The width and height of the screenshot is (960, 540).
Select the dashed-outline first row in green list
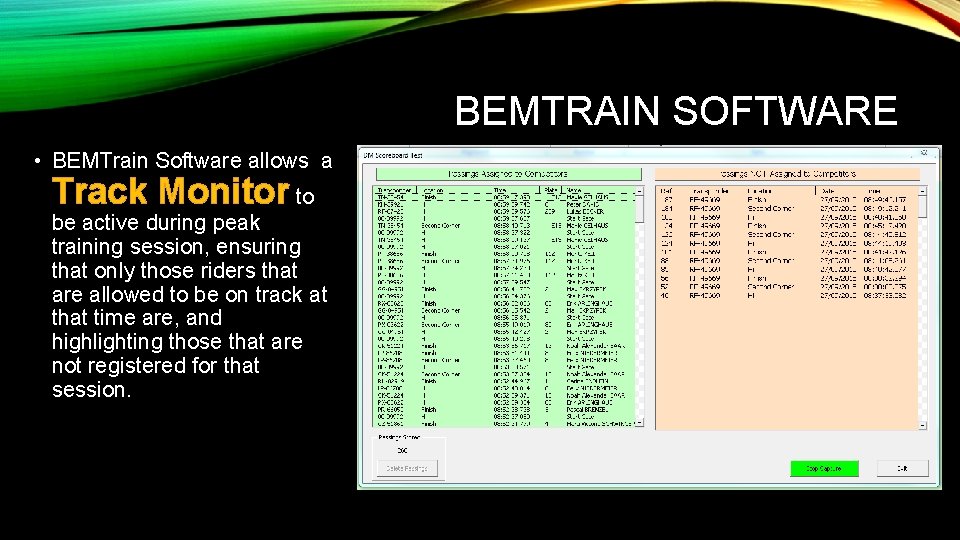point(504,197)
